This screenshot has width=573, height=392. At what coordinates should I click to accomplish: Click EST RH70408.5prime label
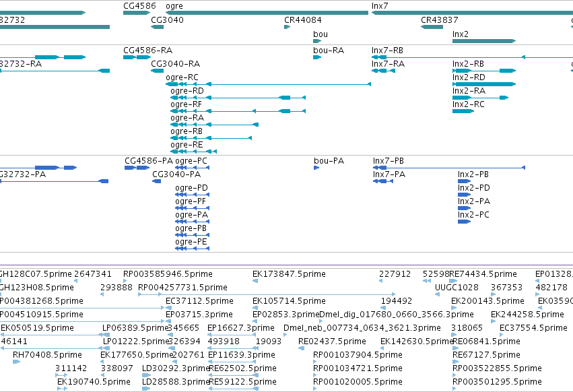point(48,355)
